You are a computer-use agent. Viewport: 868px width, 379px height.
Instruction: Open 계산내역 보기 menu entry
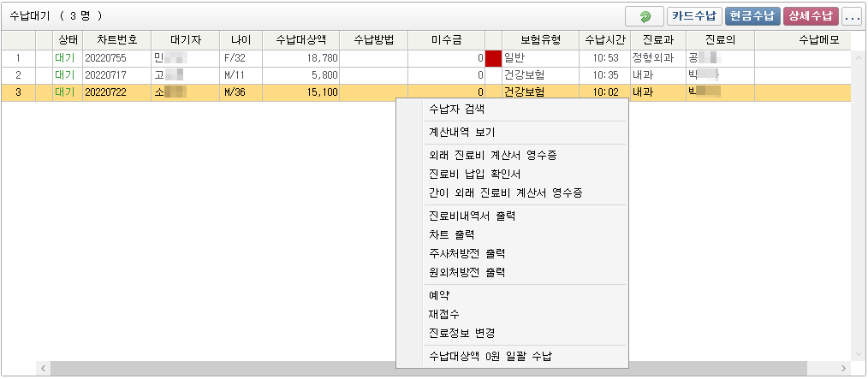[461, 133]
